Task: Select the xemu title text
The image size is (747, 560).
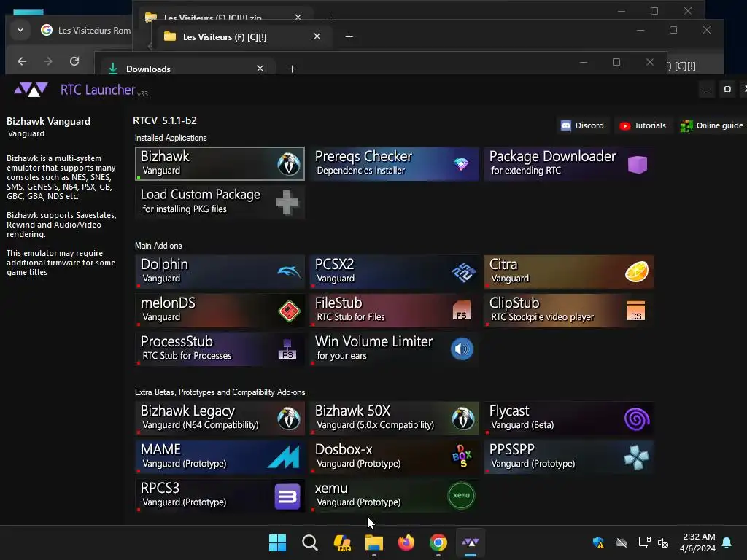Action: point(331,489)
